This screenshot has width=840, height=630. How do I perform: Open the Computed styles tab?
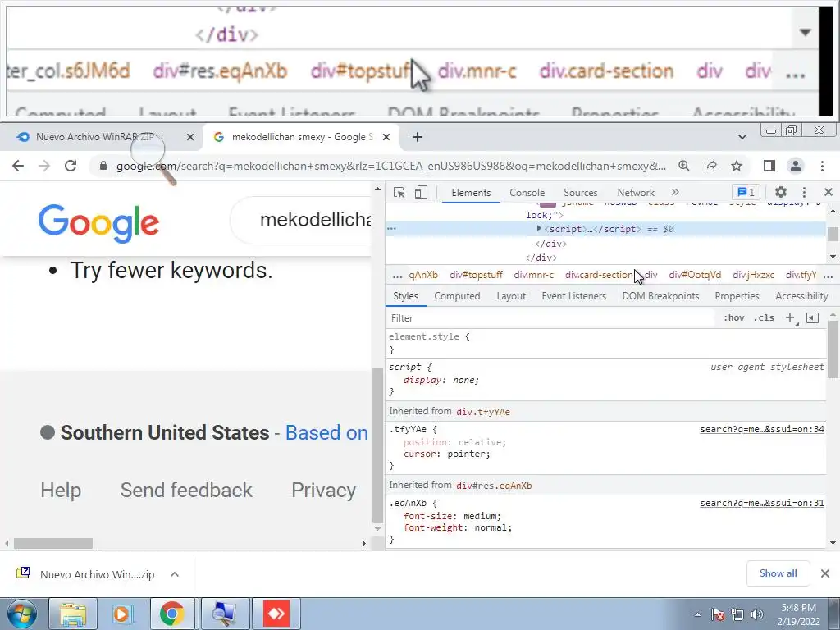pos(457,295)
